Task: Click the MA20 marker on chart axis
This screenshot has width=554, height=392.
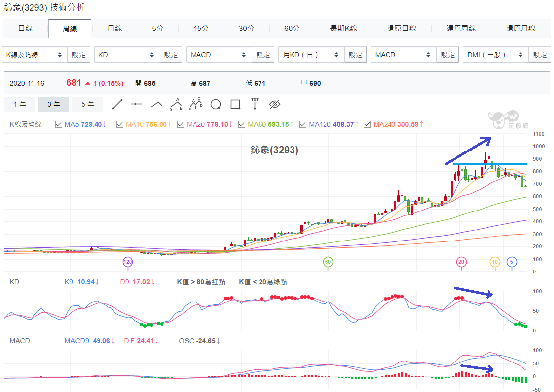Action: [x=461, y=262]
